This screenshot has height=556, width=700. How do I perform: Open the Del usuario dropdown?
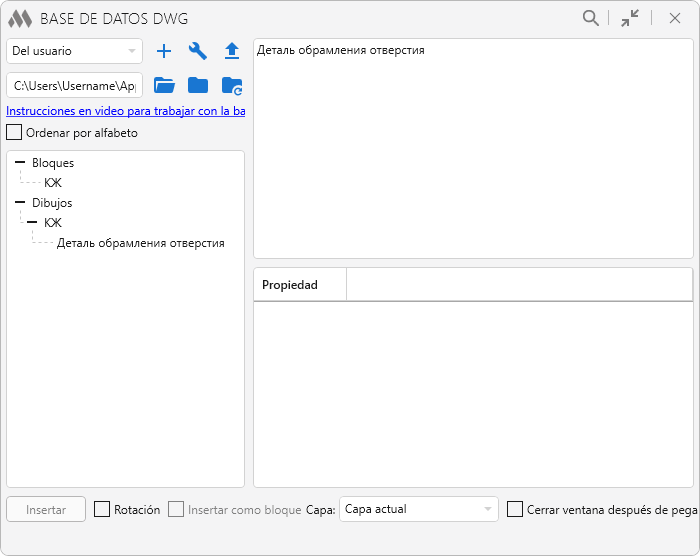pos(75,51)
